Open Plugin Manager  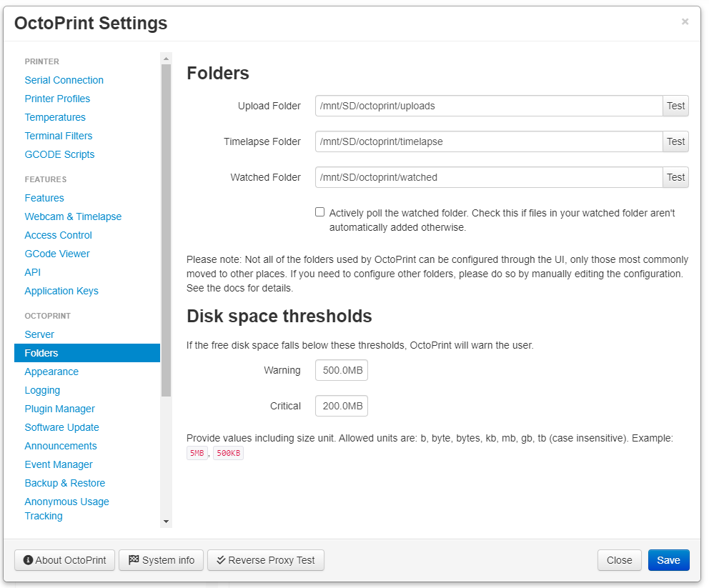point(60,409)
